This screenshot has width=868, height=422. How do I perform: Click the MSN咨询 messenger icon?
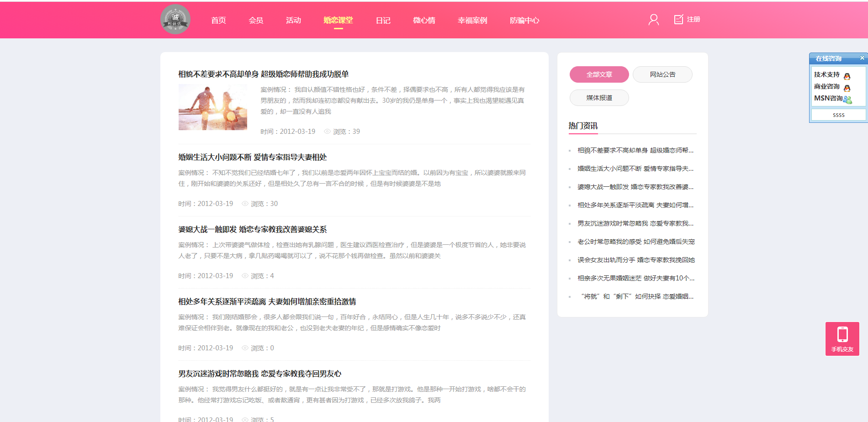(847, 99)
